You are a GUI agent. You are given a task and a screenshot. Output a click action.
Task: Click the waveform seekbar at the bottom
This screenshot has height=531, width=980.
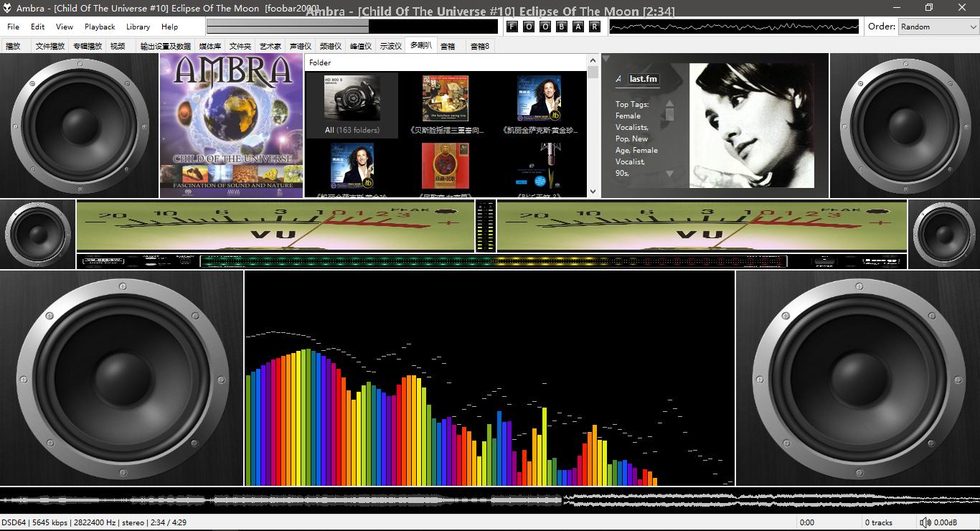coord(490,500)
